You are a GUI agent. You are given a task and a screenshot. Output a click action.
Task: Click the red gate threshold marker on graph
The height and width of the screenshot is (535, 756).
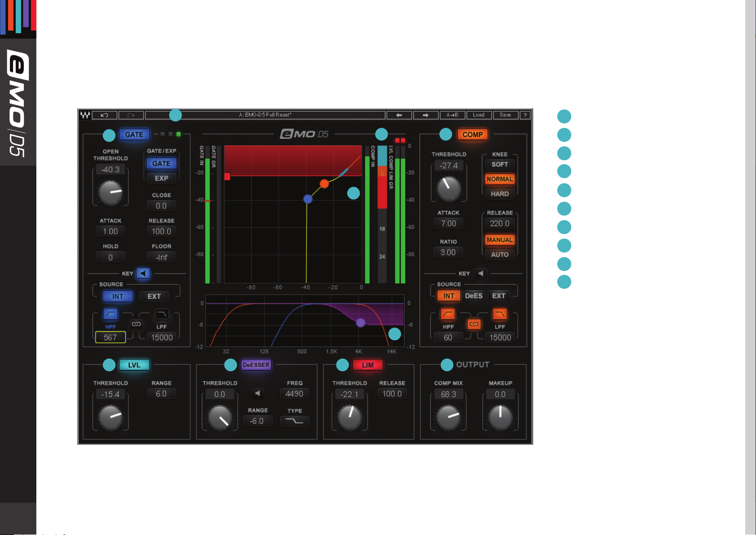coord(227,176)
